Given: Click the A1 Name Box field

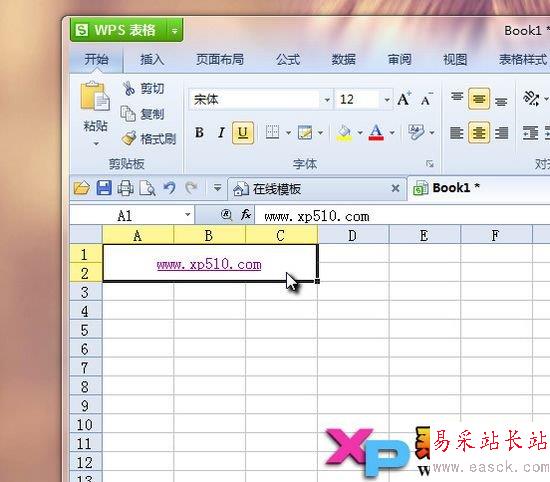Looking at the screenshot, I should (125, 215).
